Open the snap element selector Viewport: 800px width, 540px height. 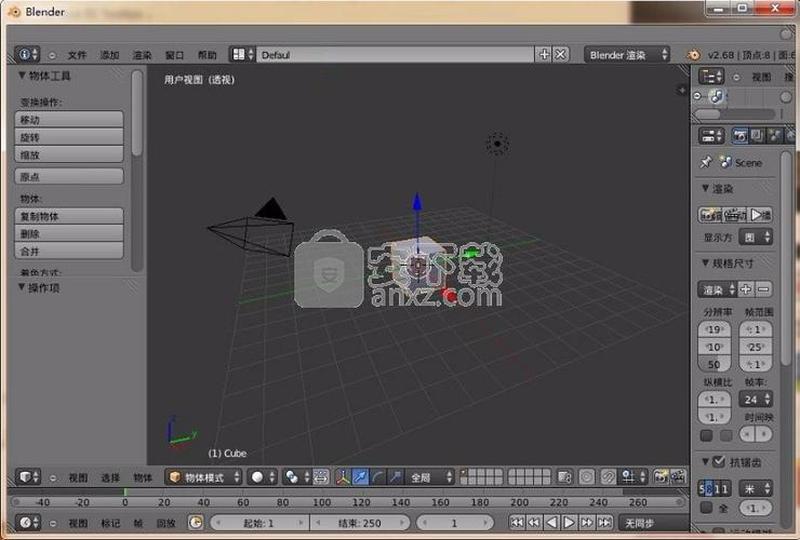coord(633,477)
